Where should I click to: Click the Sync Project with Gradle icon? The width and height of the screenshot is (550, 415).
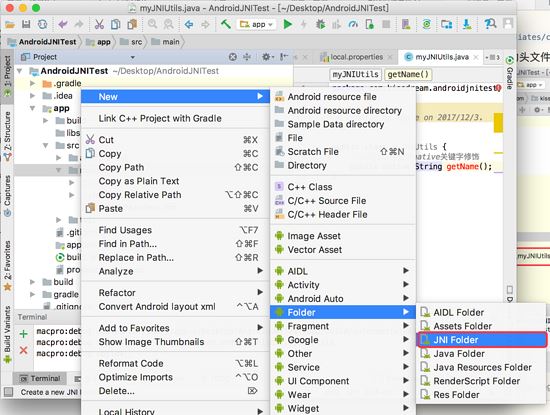427,24
